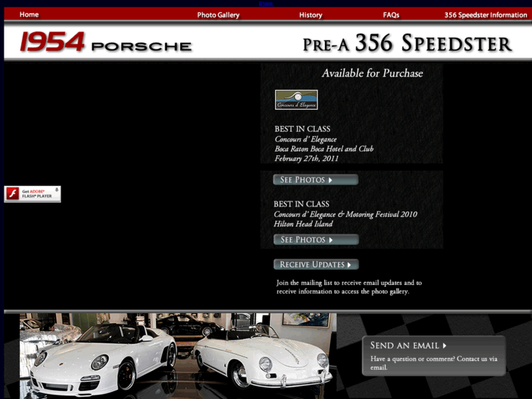Click the Receive Updates button
532x399 pixels.
[x=316, y=264]
